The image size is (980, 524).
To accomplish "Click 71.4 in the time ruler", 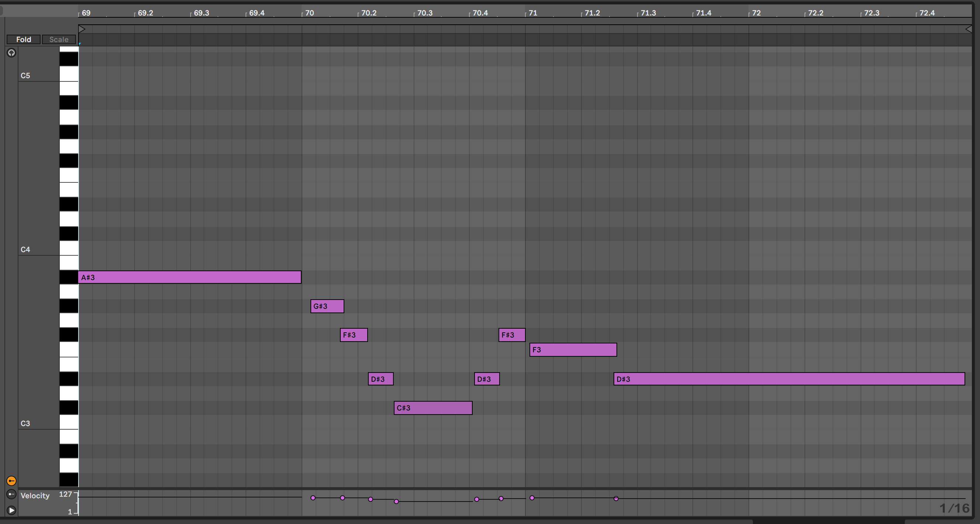I will click(x=704, y=13).
